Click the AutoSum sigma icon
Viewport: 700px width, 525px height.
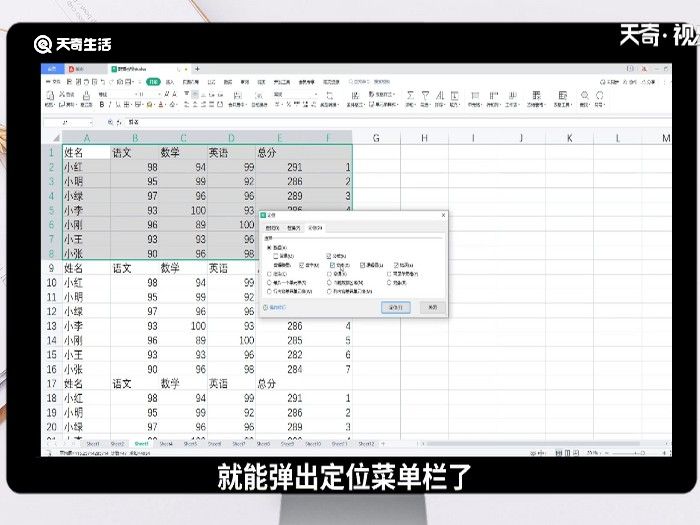(410, 96)
